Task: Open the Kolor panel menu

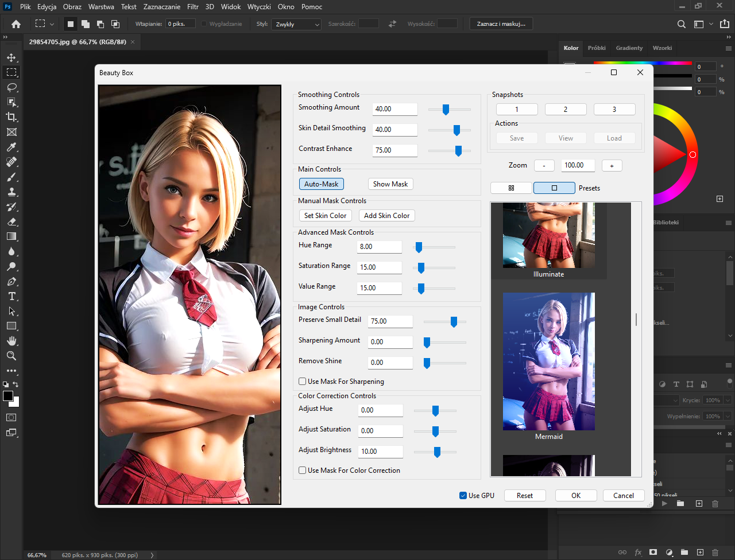Action: [730, 48]
